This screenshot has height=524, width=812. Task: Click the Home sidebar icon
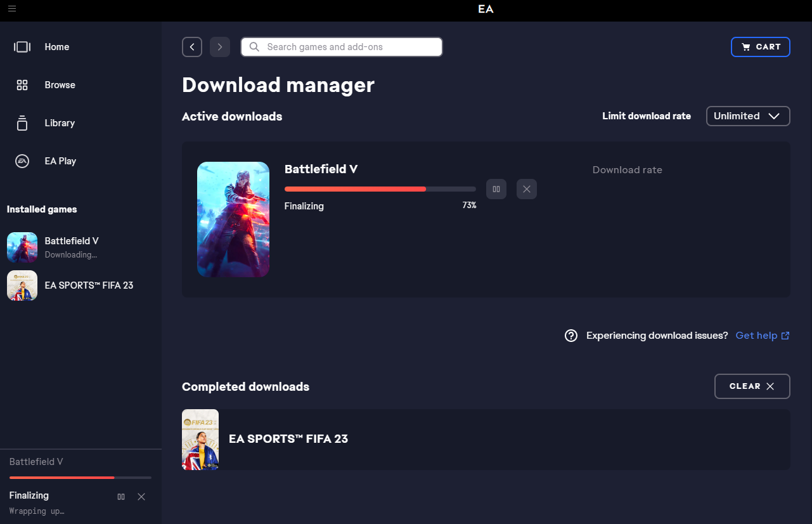[22, 47]
